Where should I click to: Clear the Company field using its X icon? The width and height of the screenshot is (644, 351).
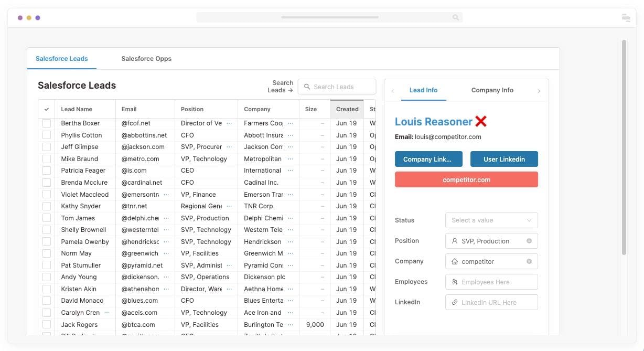pyautogui.click(x=529, y=261)
